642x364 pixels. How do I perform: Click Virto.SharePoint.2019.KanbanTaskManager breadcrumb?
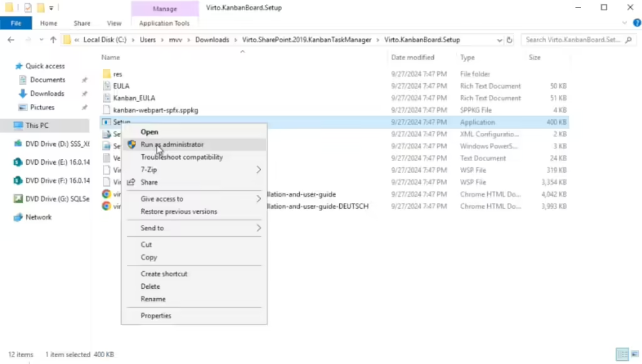(x=307, y=39)
